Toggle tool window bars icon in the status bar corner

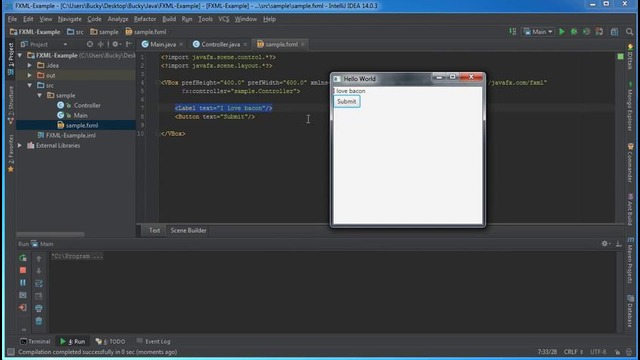11,352
